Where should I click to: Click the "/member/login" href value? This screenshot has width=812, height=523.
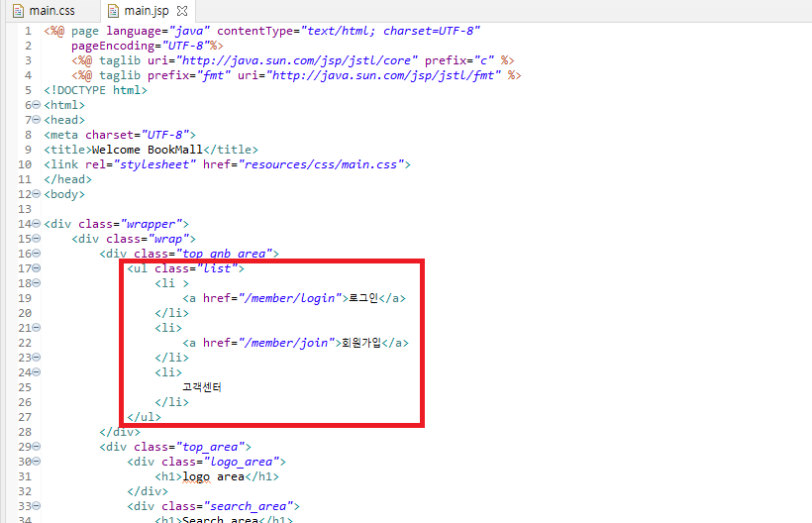point(289,298)
